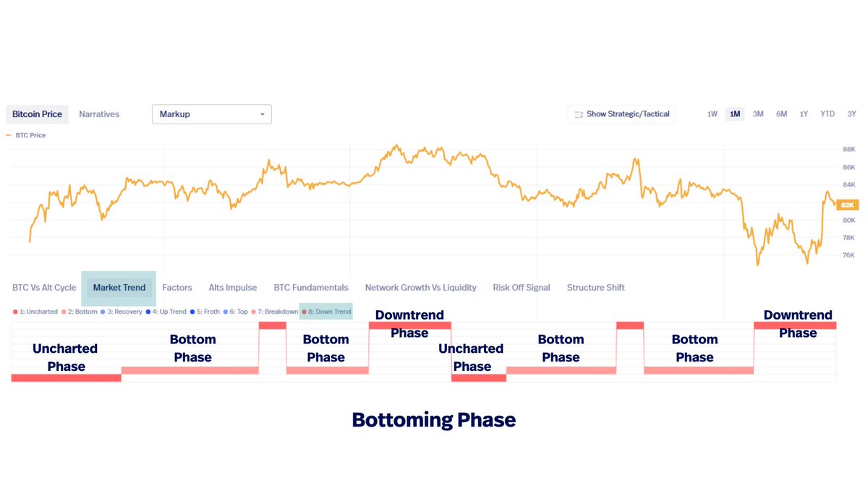Image resolution: width=868 pixels, height=488 pixels.
Task: Open the Markup dropdown
Action: coord(211,114)
